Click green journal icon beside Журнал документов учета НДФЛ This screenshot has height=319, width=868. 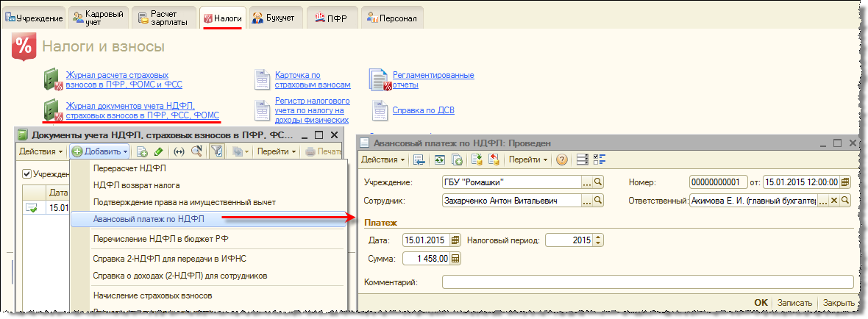click(x=52, y=110)
